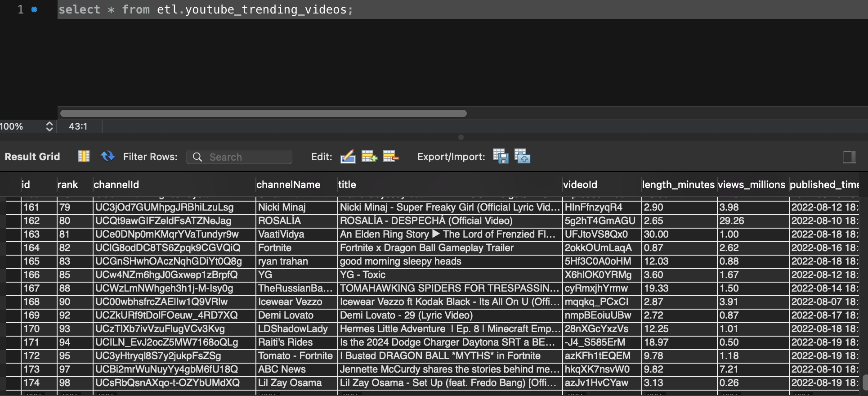Select the length_minutes value 30.00

coord(679,234)
